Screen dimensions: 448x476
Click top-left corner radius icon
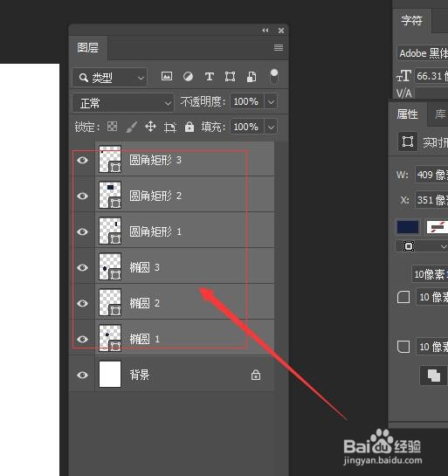(x=403, y=297)
